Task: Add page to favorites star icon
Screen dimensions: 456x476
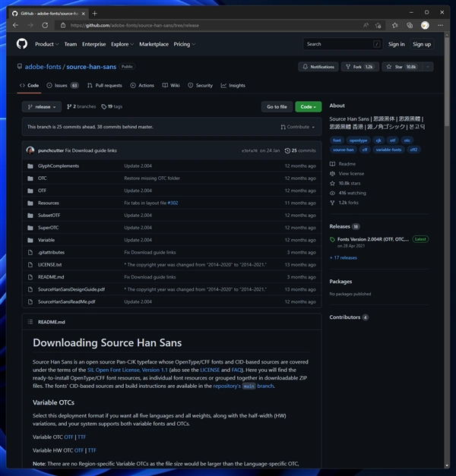Action: pyautogui.click(x=378, y=25)
